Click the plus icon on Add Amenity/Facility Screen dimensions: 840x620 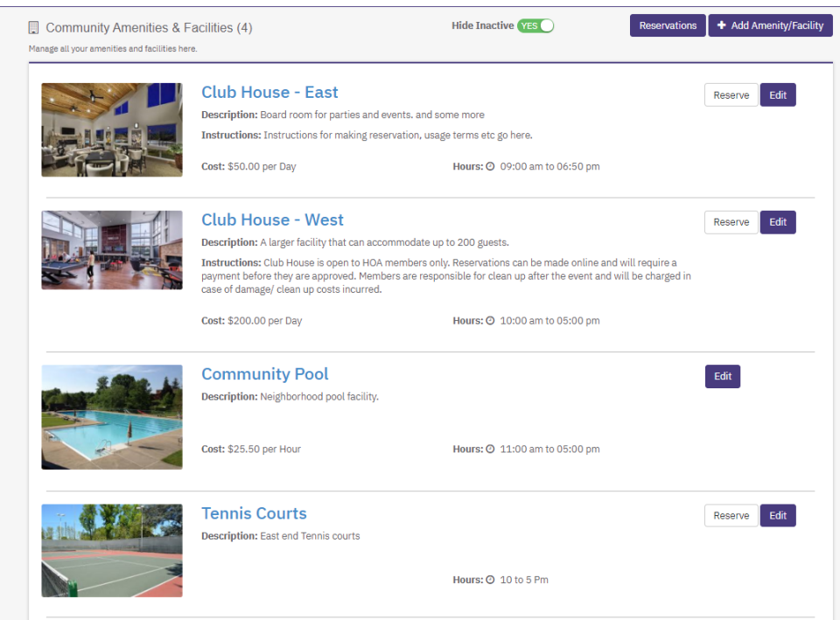tap(721, 25)
